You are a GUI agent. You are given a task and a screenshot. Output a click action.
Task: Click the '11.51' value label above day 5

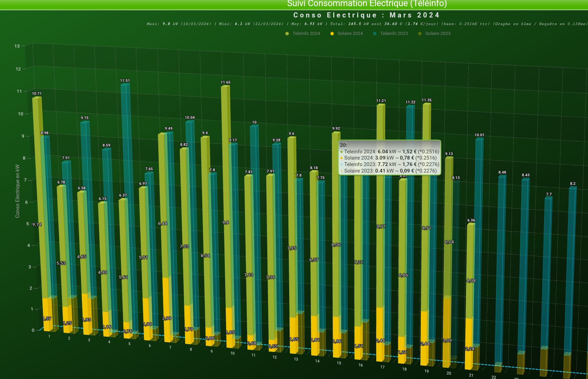[x=125, y=81]
